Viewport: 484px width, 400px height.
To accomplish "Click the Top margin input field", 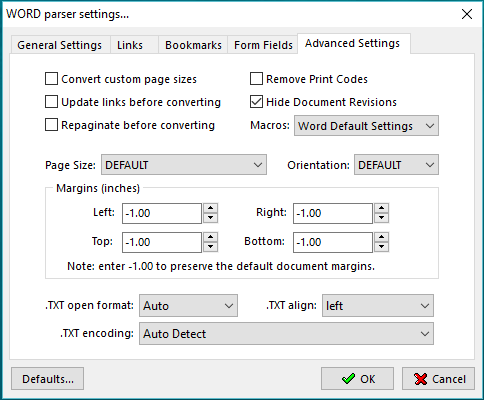I will pos(162,242).
